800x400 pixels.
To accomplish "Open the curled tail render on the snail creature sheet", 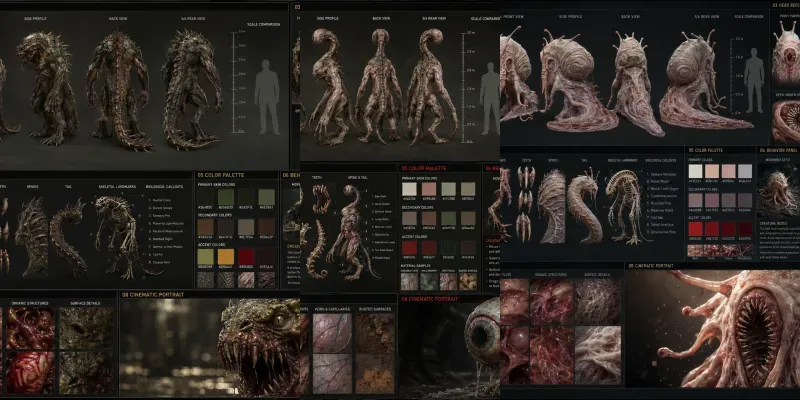I will pos(584,206).
